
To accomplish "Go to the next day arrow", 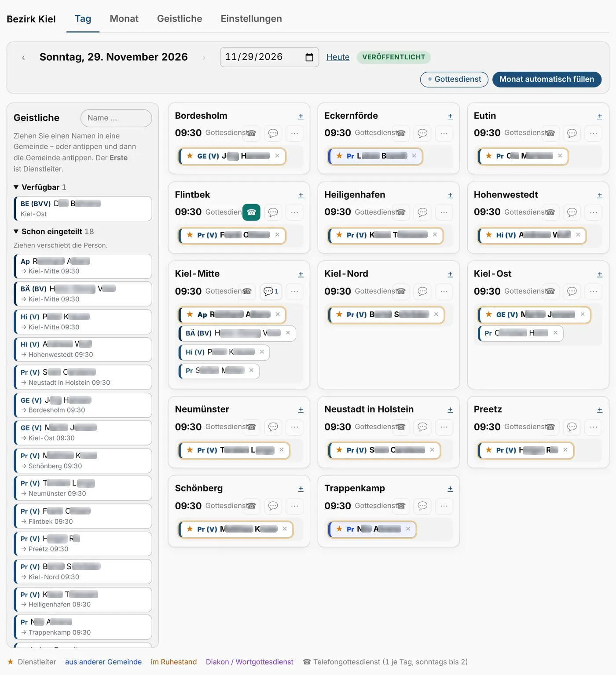I will 204,58.
